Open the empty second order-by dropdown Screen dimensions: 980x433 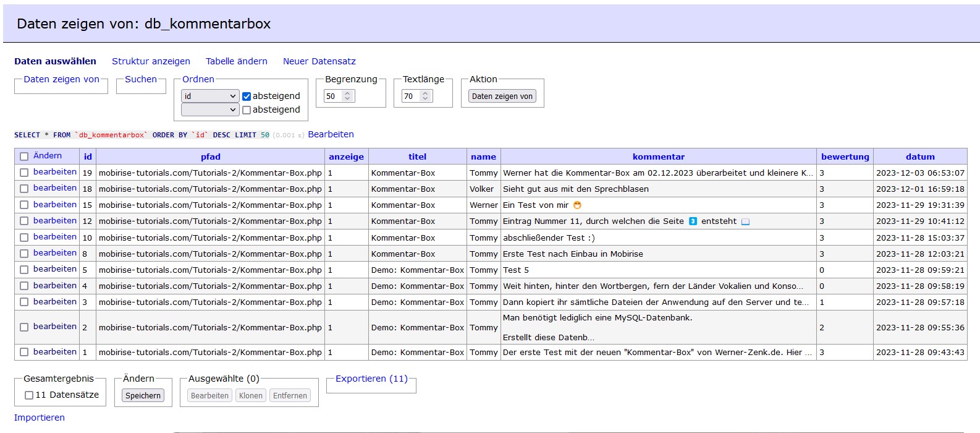(209, 109)
